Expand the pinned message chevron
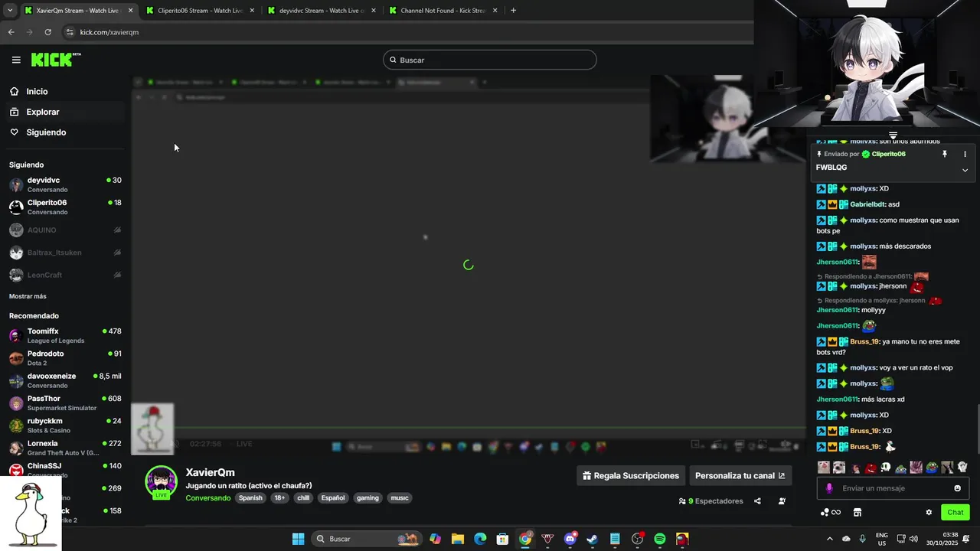The width and height of the screenshot is (980, 551). [x=965, y=170]
